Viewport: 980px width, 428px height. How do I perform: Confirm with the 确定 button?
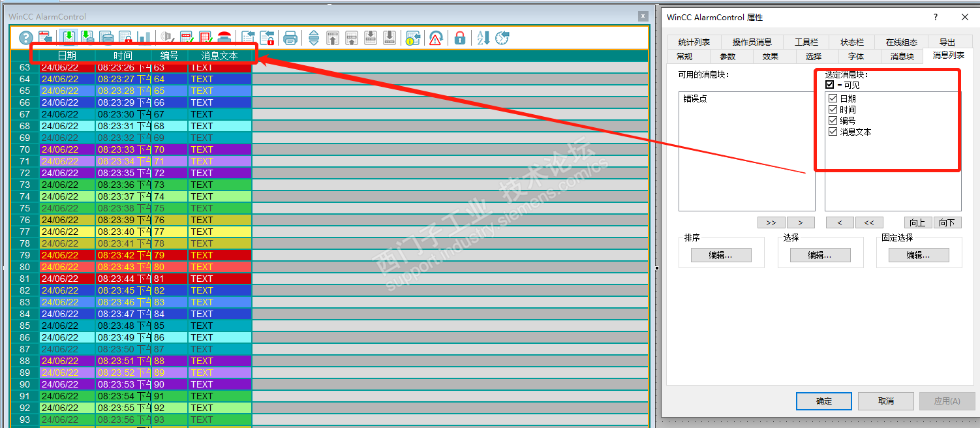pyautogui.click(x=824, y=401)
